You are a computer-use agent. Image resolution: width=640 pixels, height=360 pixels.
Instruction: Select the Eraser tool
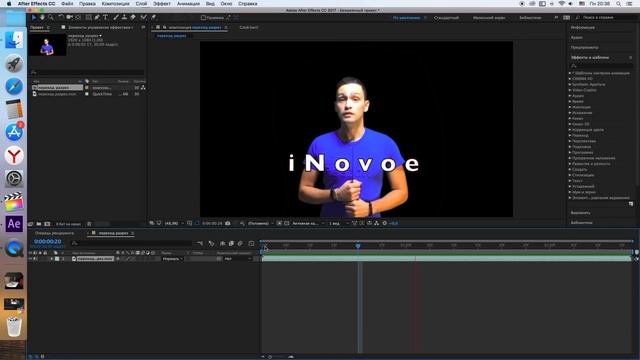click(133, 17)
